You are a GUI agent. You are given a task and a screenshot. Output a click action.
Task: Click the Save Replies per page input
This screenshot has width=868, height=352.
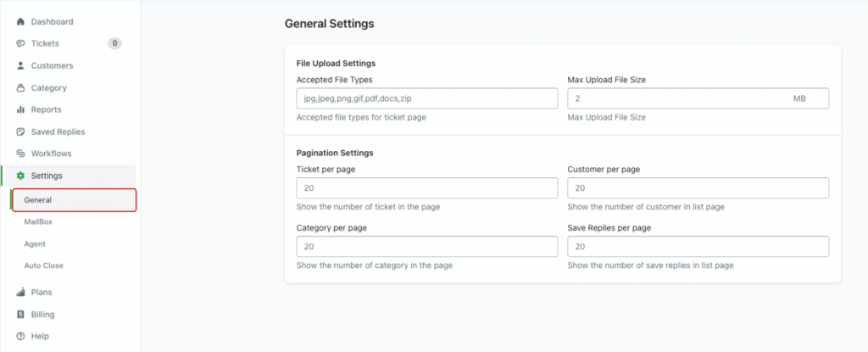tap(697, 246)
